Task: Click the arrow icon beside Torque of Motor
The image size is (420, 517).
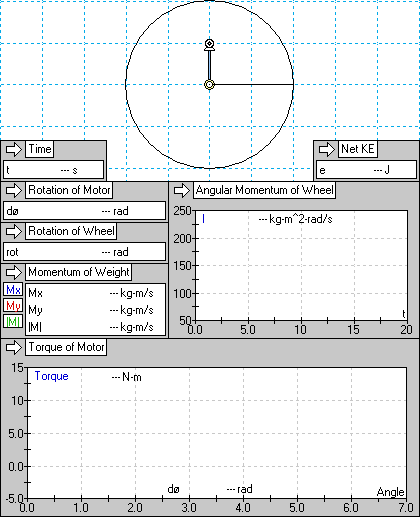Action: [x=14, y=347]
